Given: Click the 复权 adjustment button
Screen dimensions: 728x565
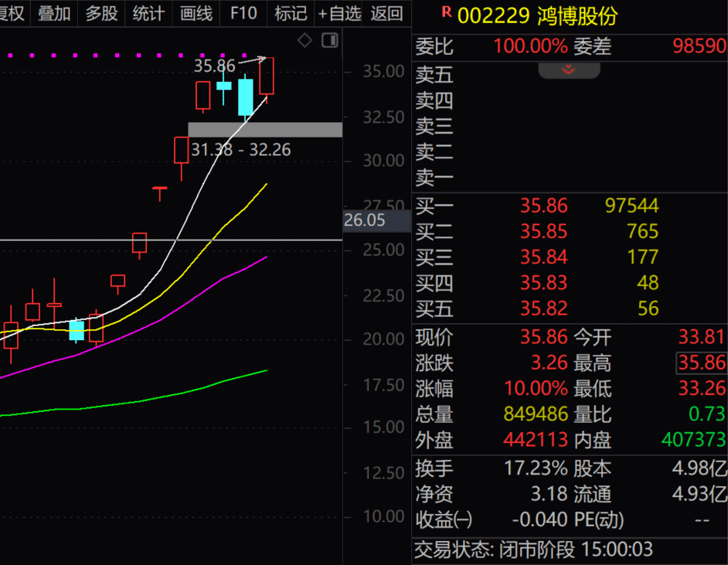Looking at the screenshot, I should (x=12, y=13).
